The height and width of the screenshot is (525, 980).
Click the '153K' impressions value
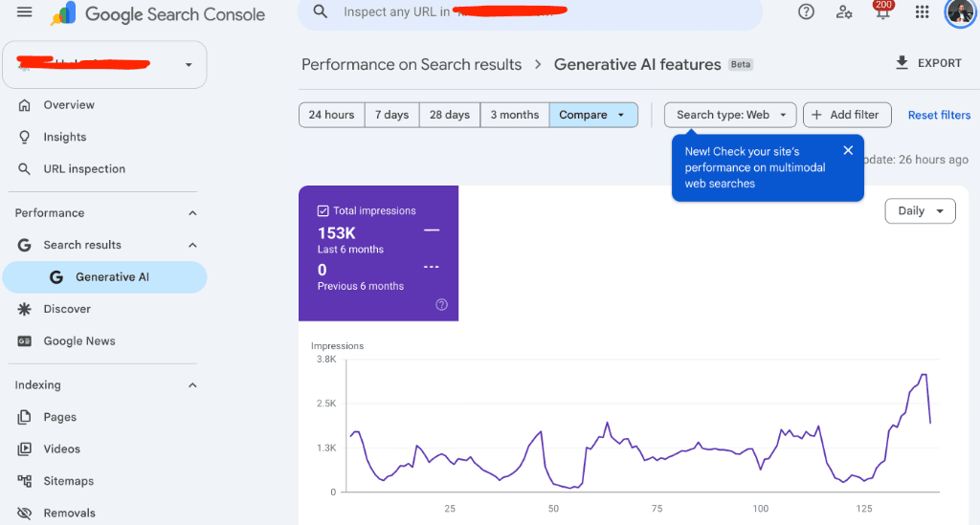[336, 232]
